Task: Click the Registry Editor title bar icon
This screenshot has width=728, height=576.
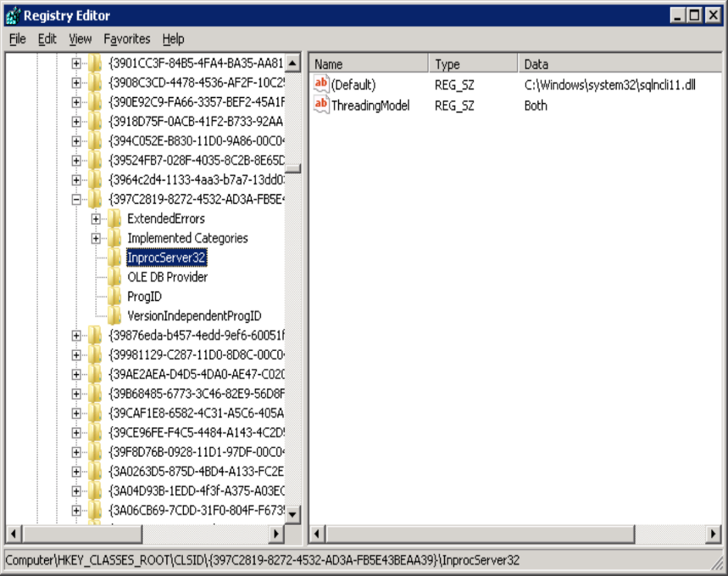Action: click(12, 16)
